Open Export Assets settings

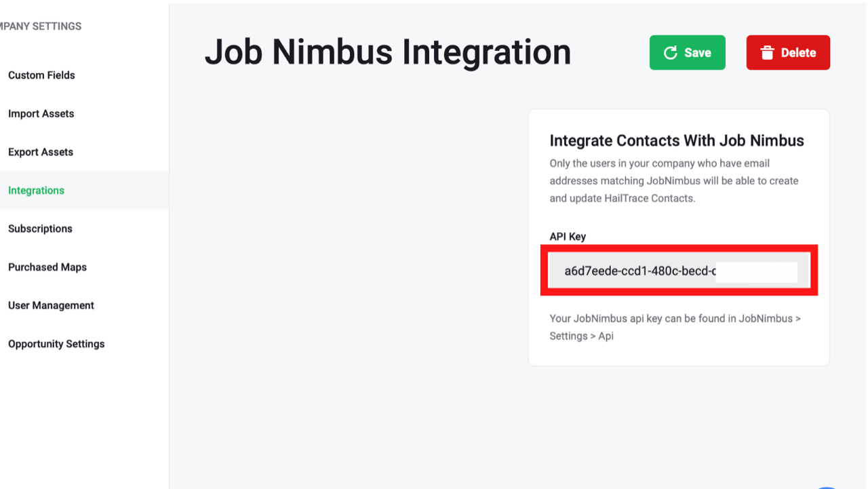tap(40, 152)
